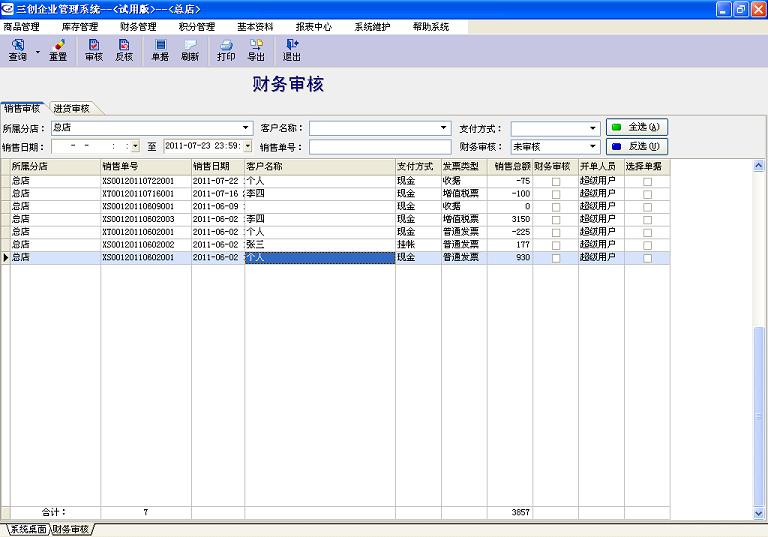The width and height of the screenshot is (768, 537).
Task: Click the 导出 (export) toolbar icon
Action: click(256, 50)
